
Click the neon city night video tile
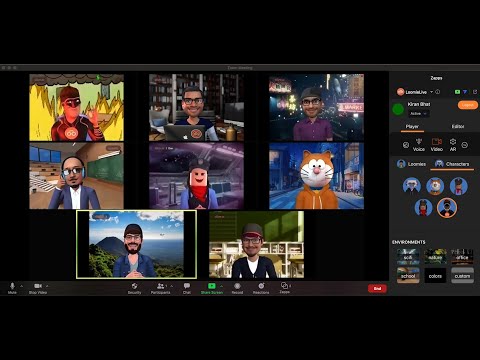click(x=316, y=108)
